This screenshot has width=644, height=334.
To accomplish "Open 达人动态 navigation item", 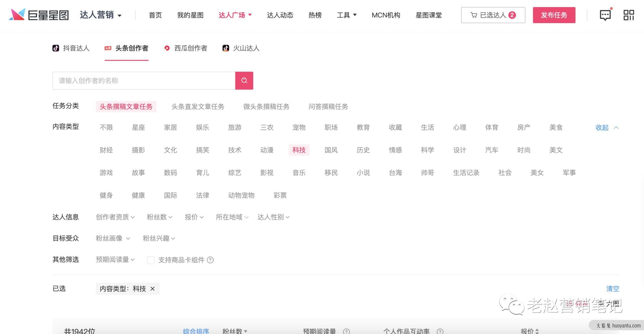I will [x=280, y=15].
